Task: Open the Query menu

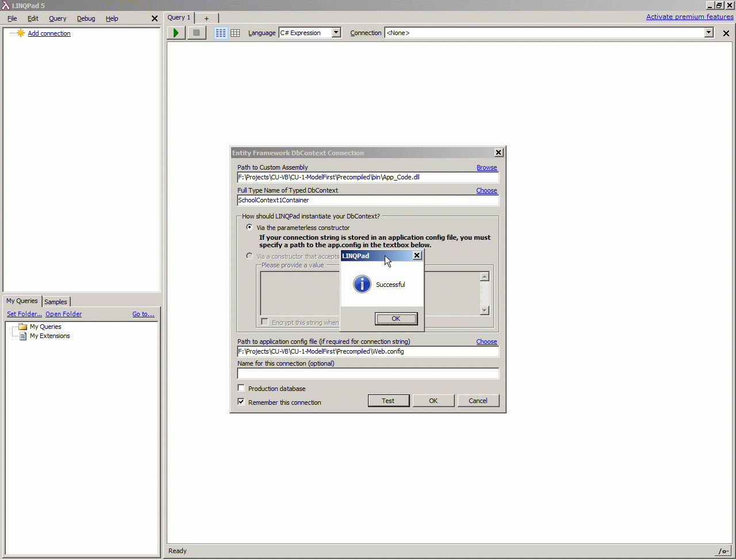Action: [57, 18]
